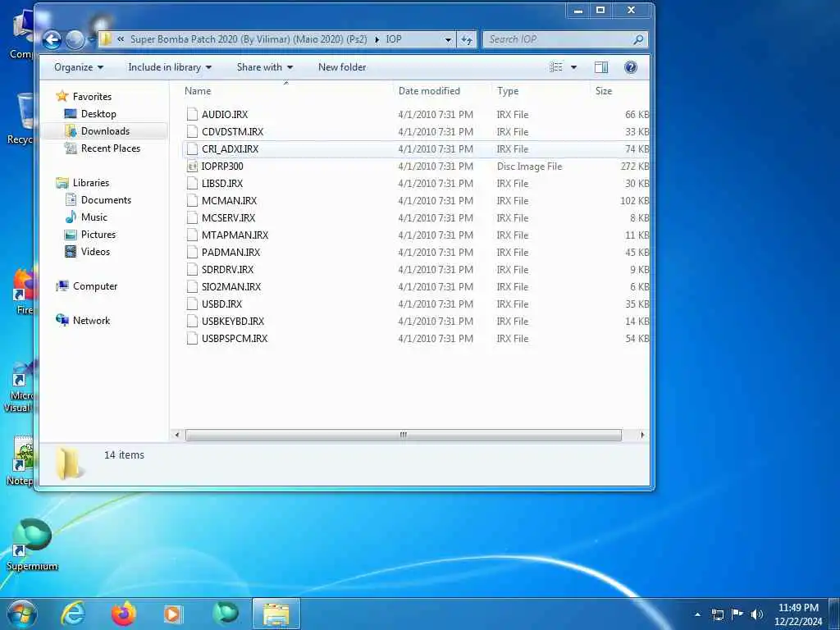Click the Super Bomba Patch breadcrumb
The image size is (840, 630).
pos(249,39)
